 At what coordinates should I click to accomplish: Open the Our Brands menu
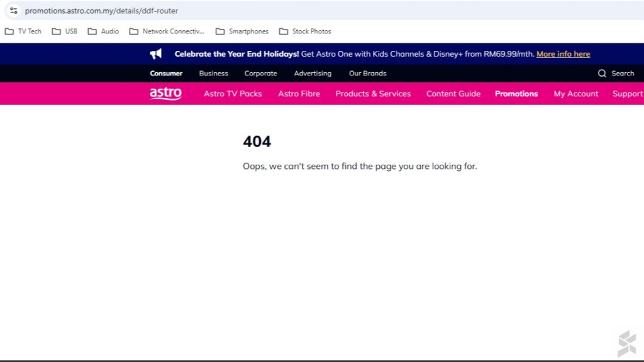coord(367,74)
